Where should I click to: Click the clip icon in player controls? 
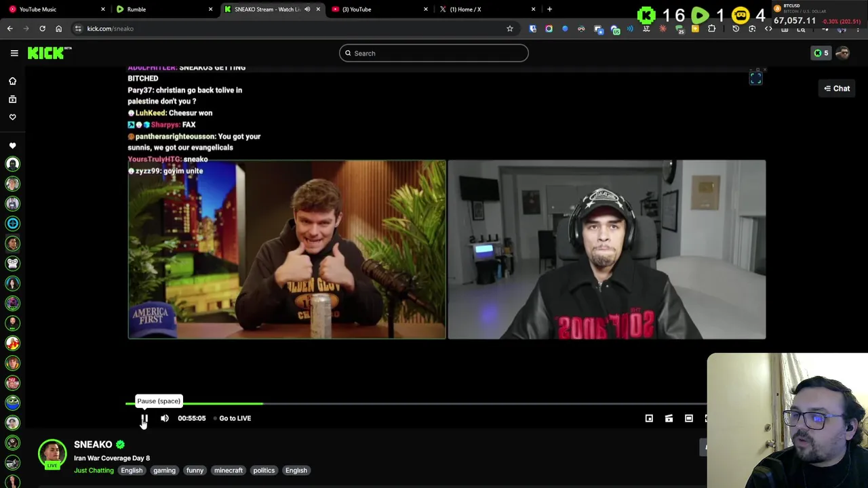pos(669,418)
